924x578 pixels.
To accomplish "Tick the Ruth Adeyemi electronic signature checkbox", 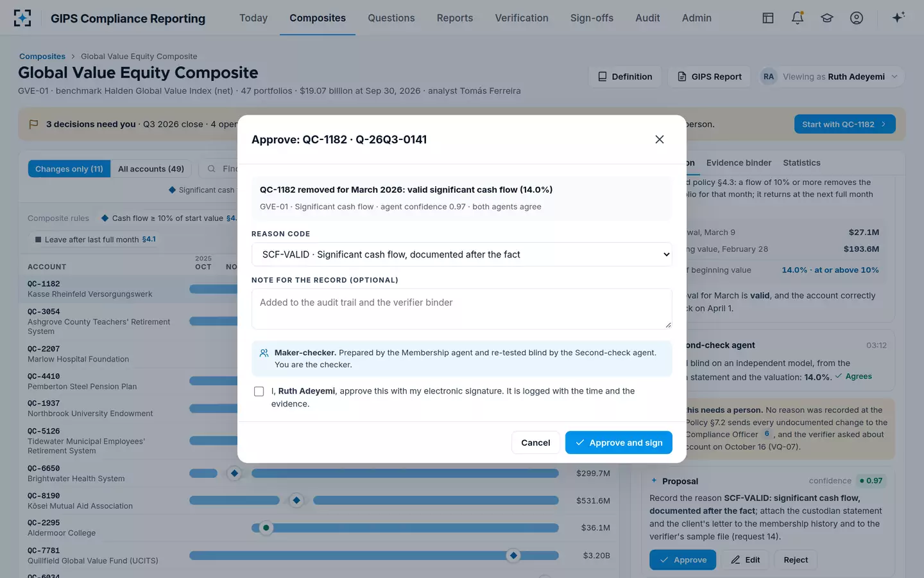I will (x=259, y=391).
